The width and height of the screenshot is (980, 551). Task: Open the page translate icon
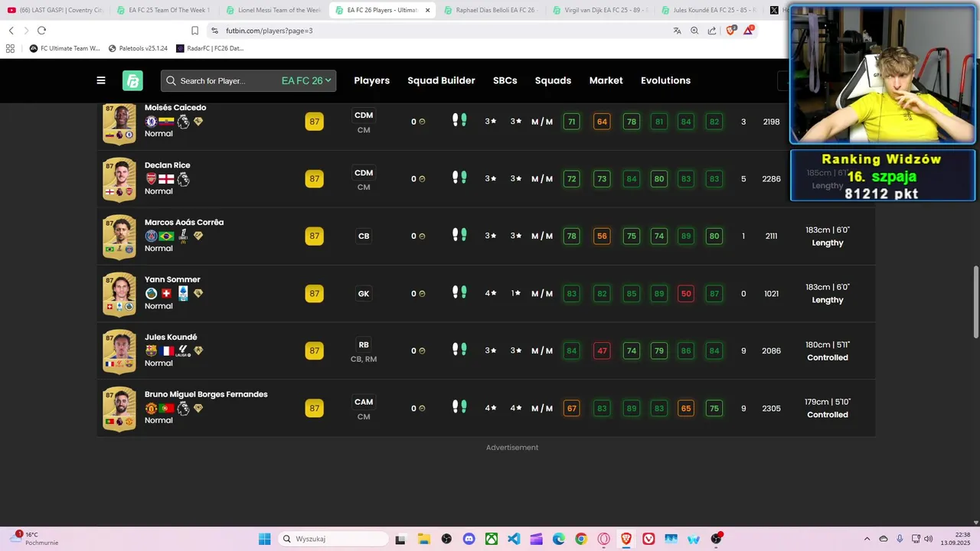click(x=677, y=31)
